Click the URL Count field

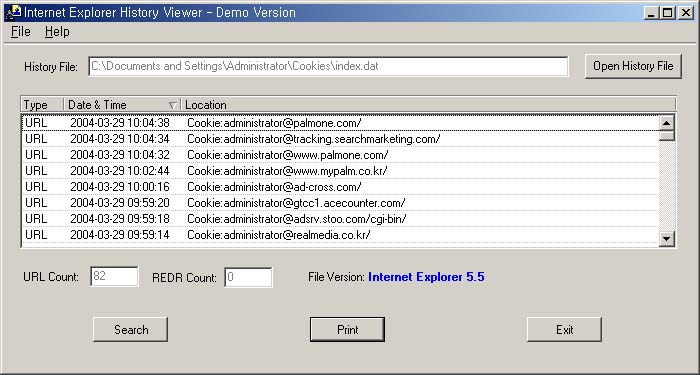pyautogui.click(x=114, y=277)
